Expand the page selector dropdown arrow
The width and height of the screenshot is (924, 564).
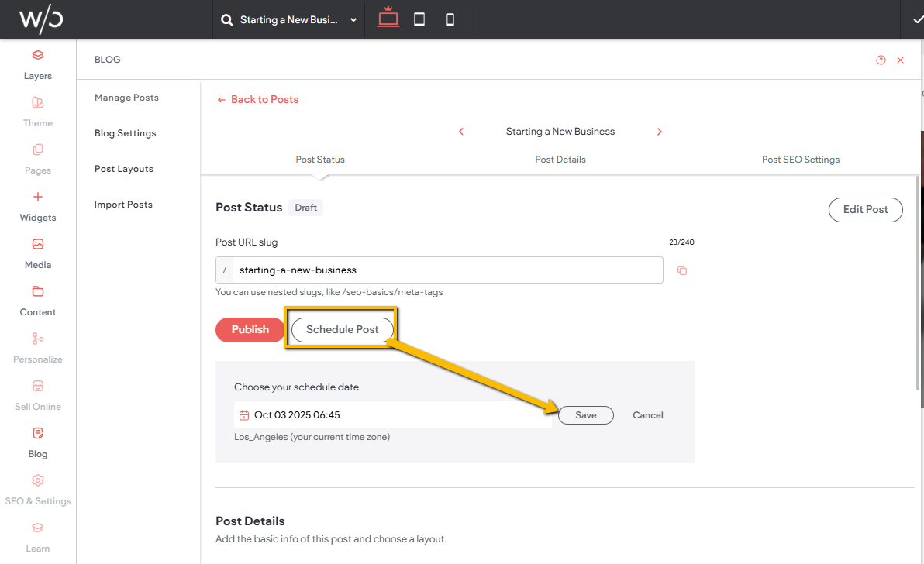pyautogui.click(x=353, y=20)
